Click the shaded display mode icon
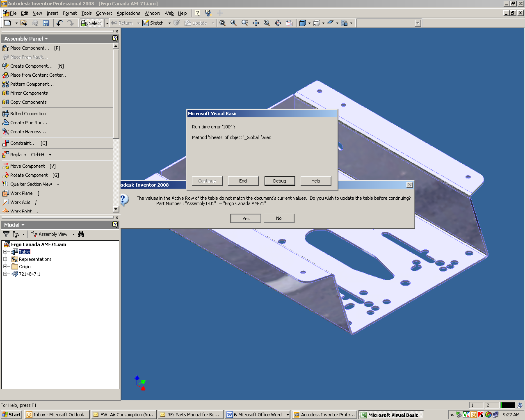The width and height of the screenshot is (525, 420). pos(303,23)
